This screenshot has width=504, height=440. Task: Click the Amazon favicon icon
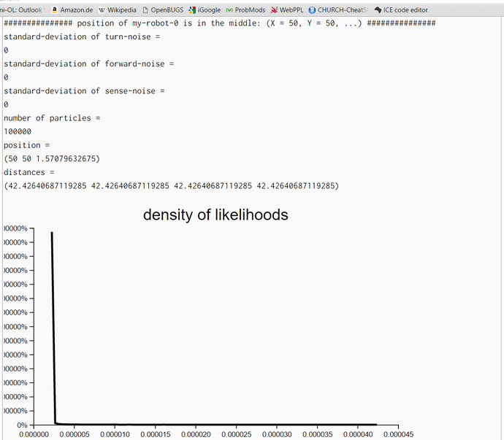tap(55, 10)
